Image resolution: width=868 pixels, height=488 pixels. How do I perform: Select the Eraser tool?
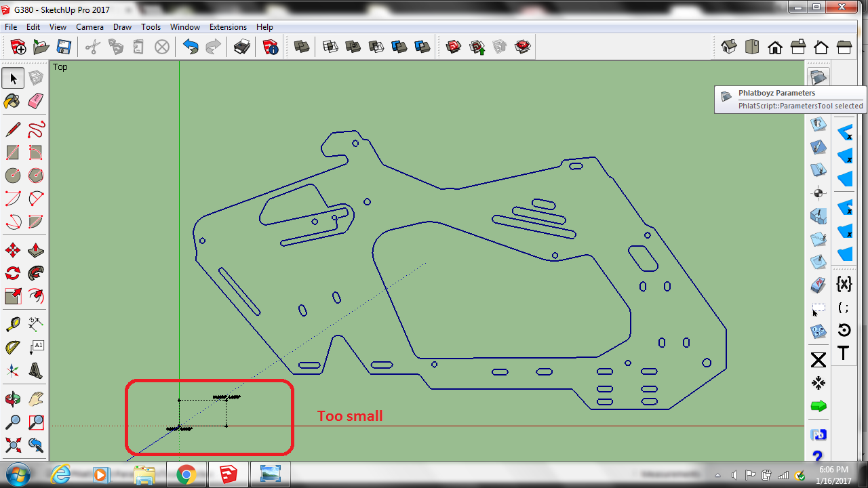click(x=36, y=101)
